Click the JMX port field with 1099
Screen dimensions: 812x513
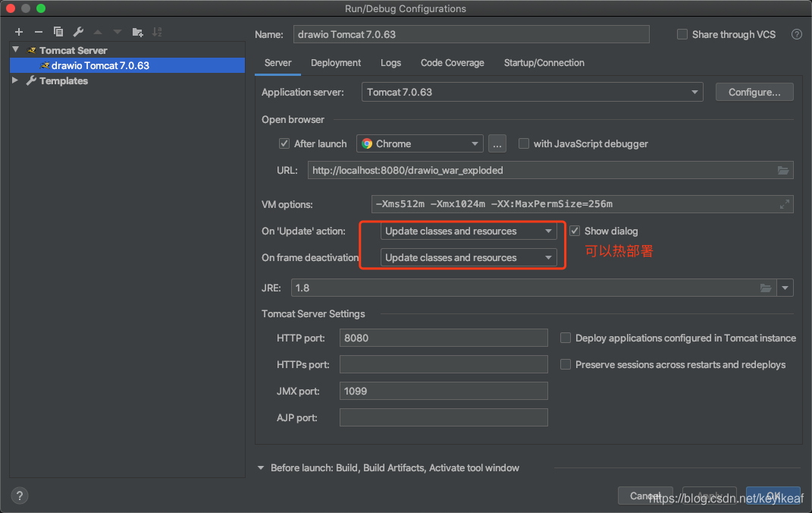(444, 391)
